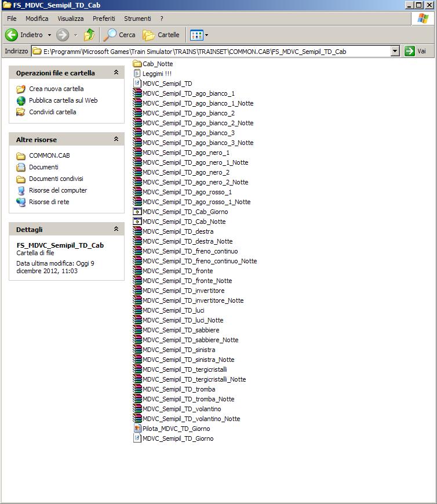Click Condividi cartella link
The image size is (437, 504).
[53, 112]
